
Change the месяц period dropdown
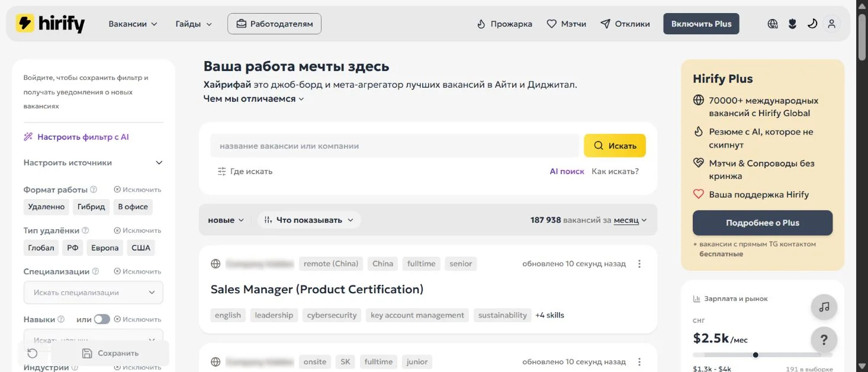631,220
